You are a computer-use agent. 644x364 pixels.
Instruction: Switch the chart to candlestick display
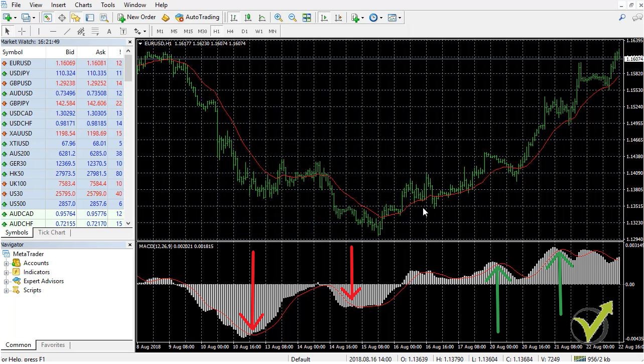[x=247, y=17]
